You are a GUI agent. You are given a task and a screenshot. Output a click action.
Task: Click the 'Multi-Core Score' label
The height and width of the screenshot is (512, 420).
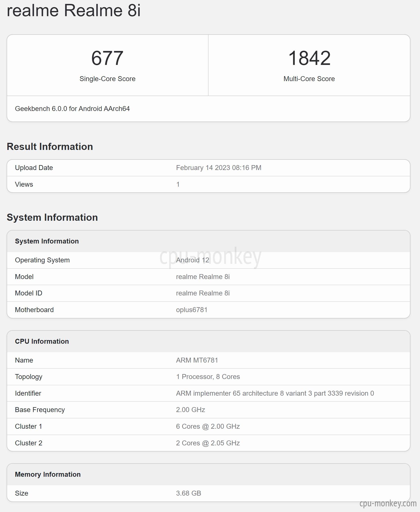click(x=309, y=79)
